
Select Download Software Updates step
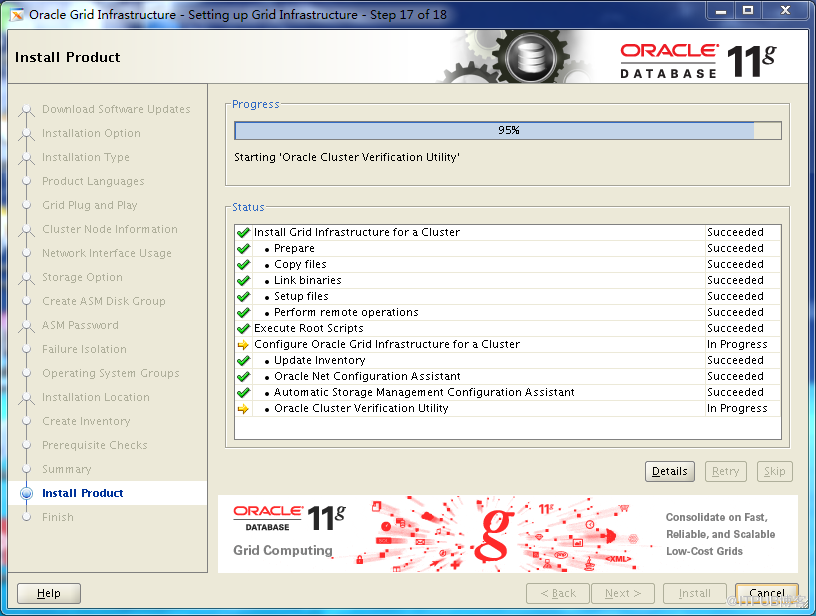(116, 109)
